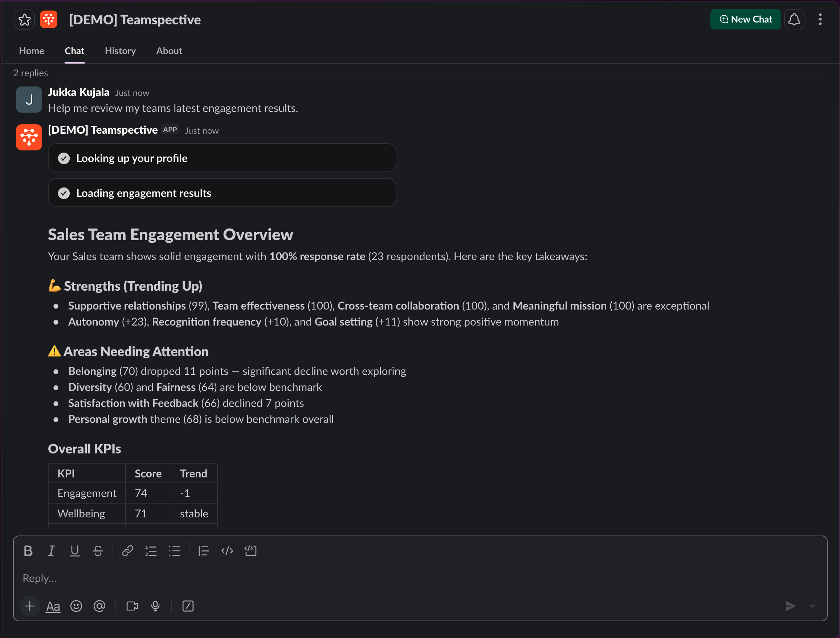
Task: Insert a code block
Action: pyautogui.click(x=250, y=550)
